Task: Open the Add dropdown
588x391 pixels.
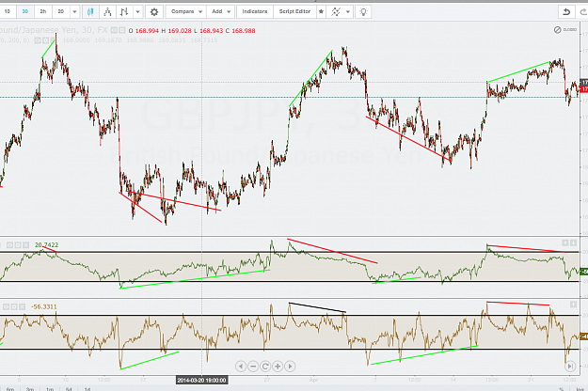Action: (x=221, y=11)
